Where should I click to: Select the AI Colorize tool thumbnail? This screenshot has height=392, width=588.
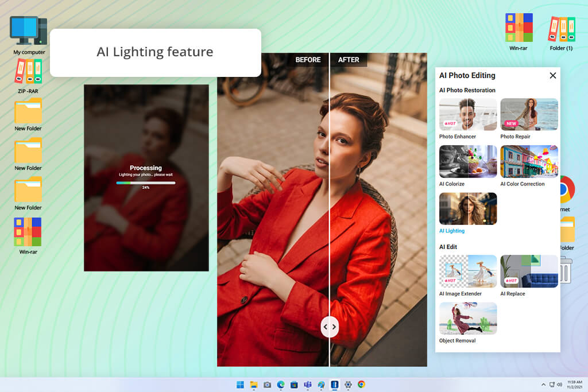click(x=468, y=161)
